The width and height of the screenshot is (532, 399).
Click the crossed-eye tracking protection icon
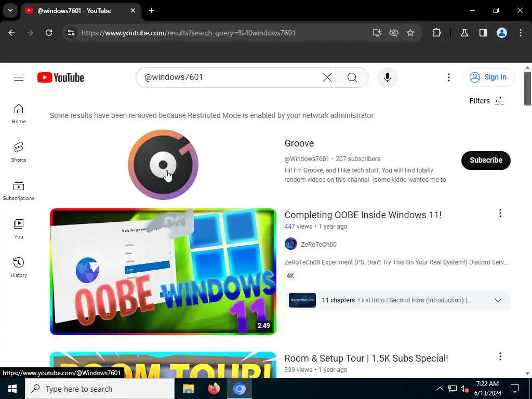pos(394,33)
